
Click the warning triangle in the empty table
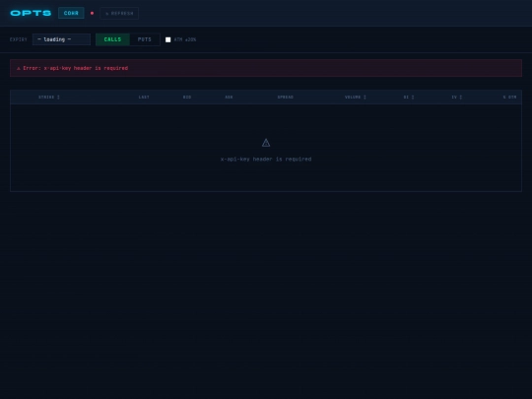pos(266,143)
